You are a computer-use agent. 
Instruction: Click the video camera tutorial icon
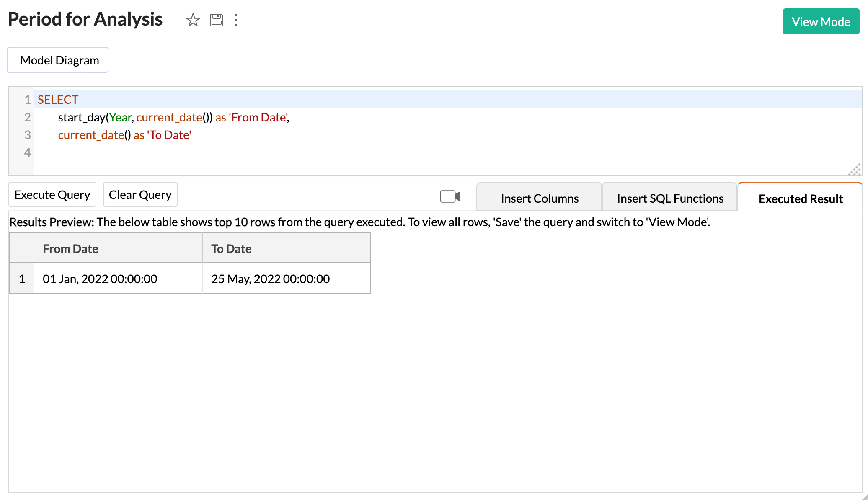[450, 196]
